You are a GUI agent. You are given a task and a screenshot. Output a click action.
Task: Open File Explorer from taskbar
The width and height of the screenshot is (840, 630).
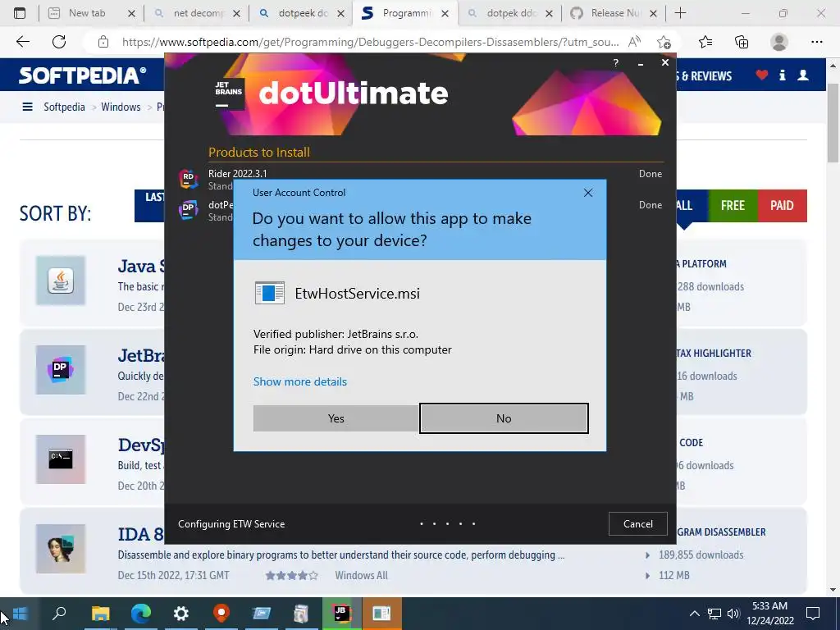(100, 614)
